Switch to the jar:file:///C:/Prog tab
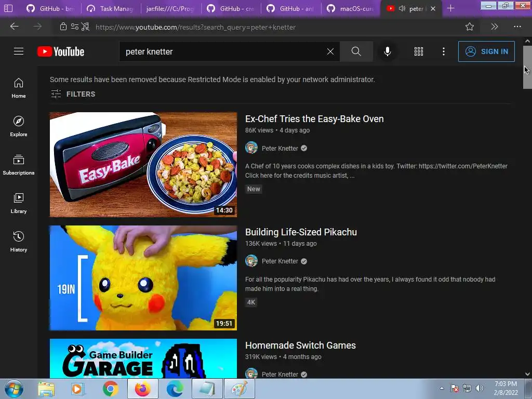The image size is (532, 399). click(x=170, y=8)
